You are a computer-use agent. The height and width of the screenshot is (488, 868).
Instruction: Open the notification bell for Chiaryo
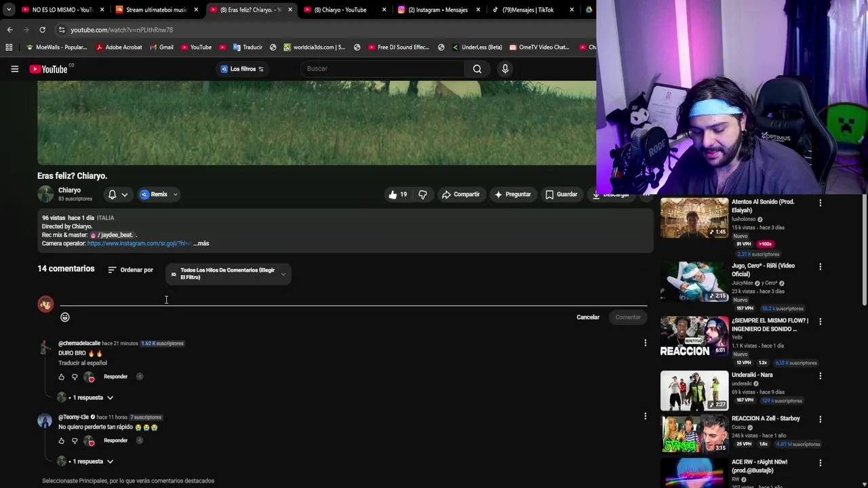pos(112,195)
